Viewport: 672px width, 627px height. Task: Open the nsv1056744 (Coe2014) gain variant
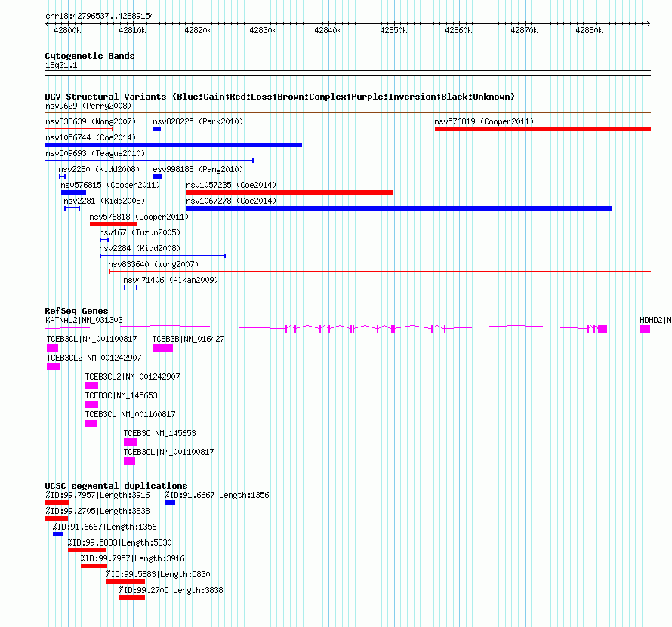(173, 145)
